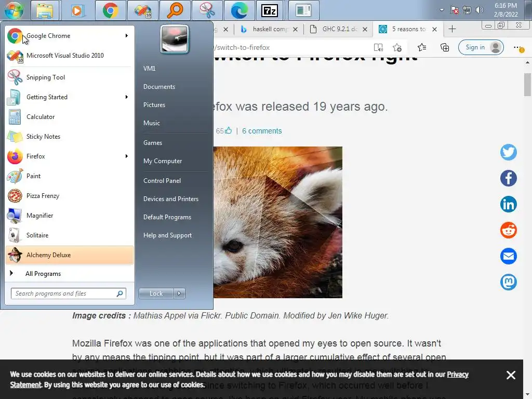532x399 pixels.
Task: Open My Computer link
Action: point(163,161)
